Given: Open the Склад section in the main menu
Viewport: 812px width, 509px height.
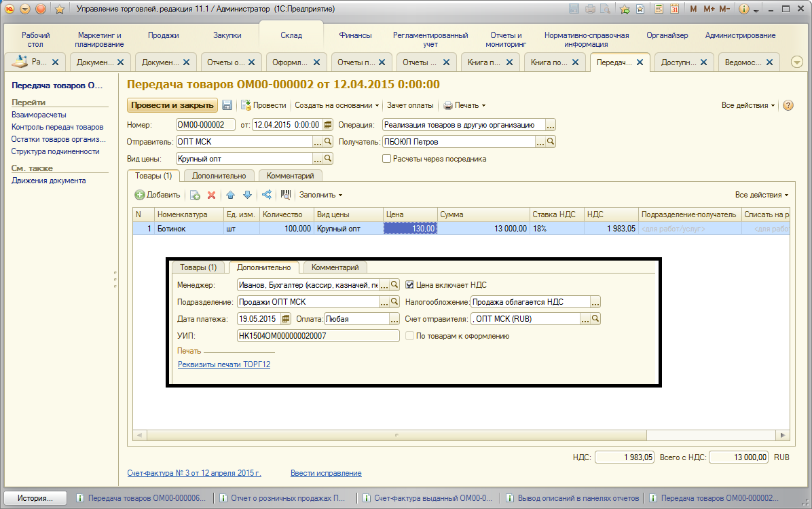Looking at the screenshot, I should click(291, 35).
